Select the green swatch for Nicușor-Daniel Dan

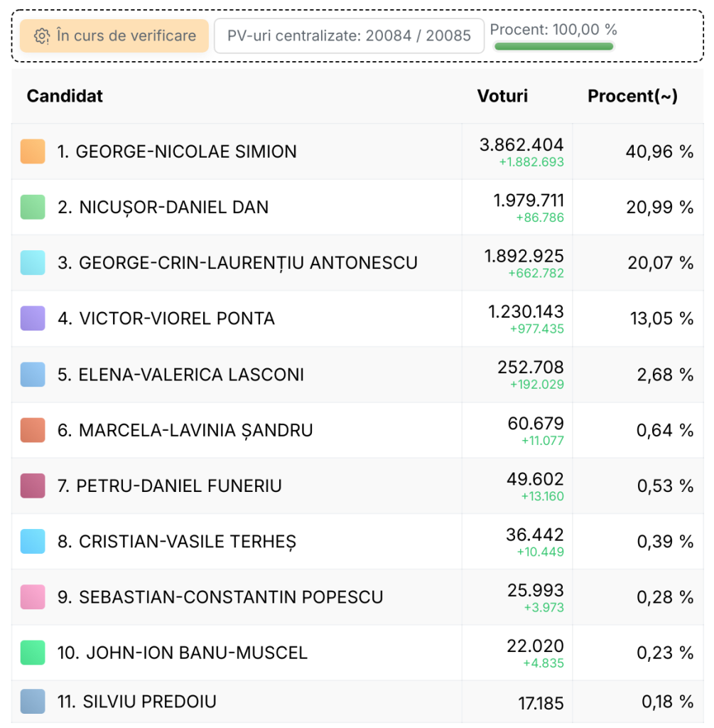click(x=33, y=207)
